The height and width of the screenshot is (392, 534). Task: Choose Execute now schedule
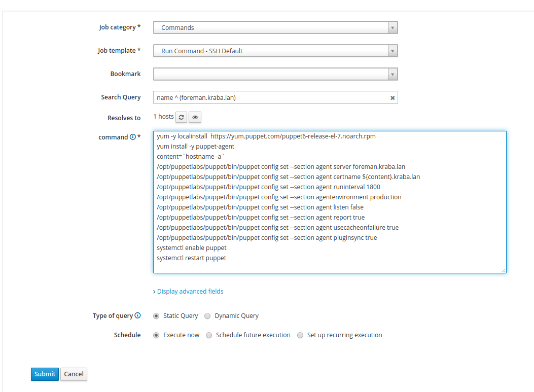tap(156, 335)
